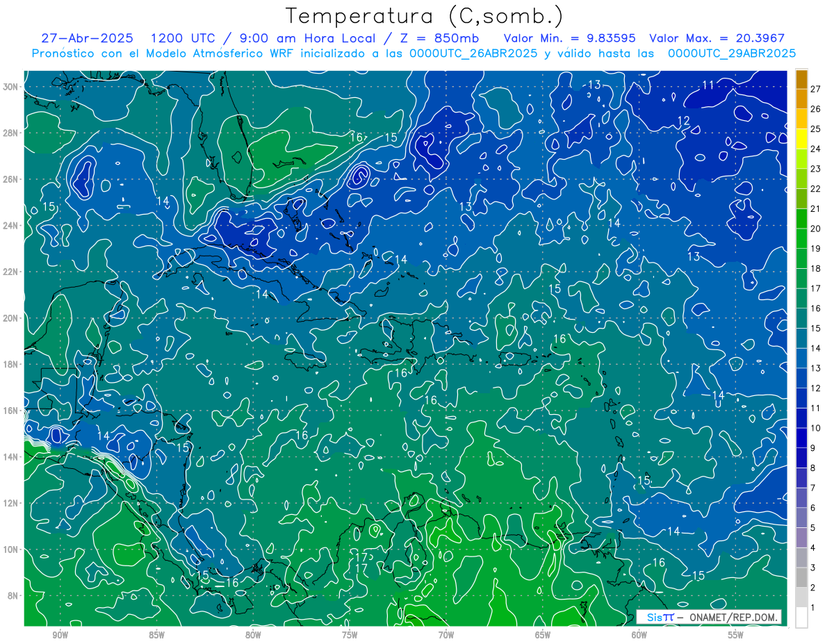This screenshot has width=834, height=644.
Task: Click the title "Temperatura (C,somb.)"
Action: (425, 17)
